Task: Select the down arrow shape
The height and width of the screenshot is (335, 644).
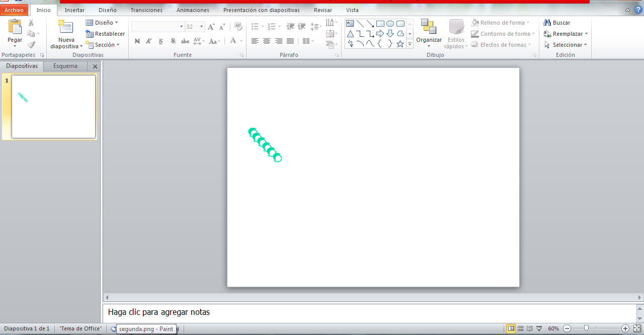Action: (x=390, y=34)
